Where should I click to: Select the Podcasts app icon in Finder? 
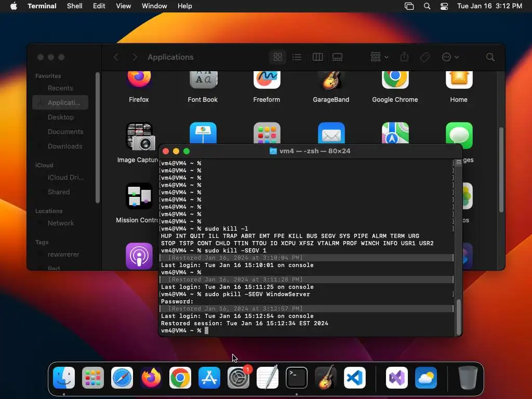pos(139,256)
